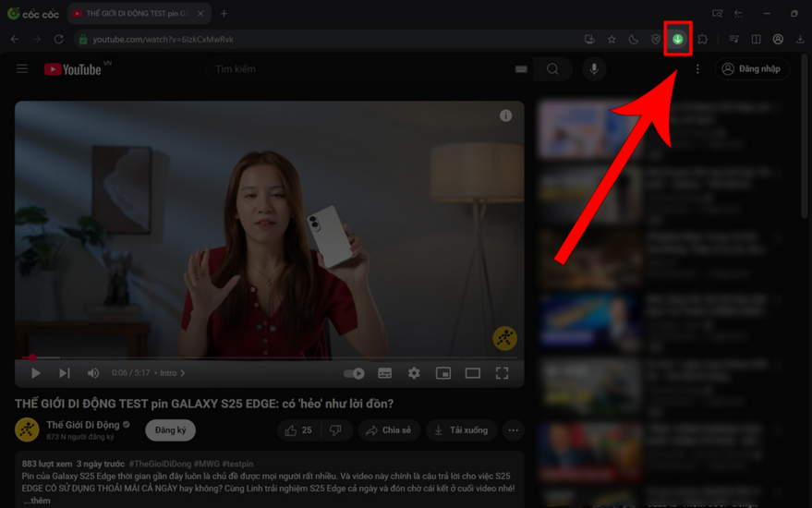This screenshot has width=812, height=508.
Task: Click the YouTube search magnifier button
Action: [552, 69]
